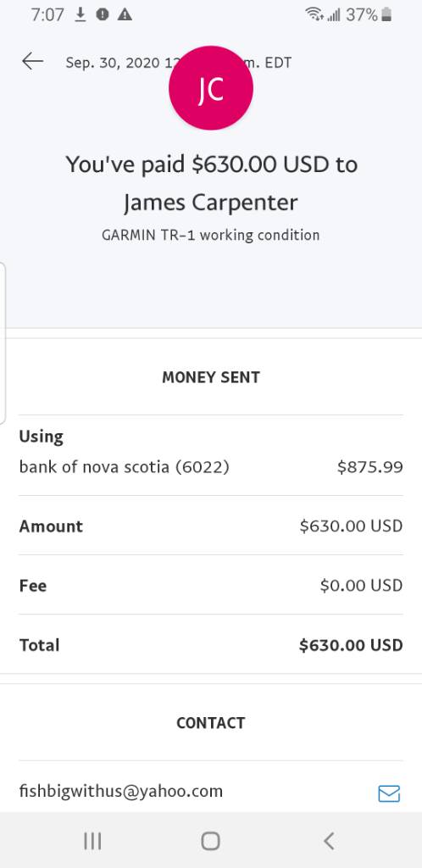The width and height of the screenshot is (422, 868).
Task: Tap the blue envelope email icon
Action: coord(389,793)
